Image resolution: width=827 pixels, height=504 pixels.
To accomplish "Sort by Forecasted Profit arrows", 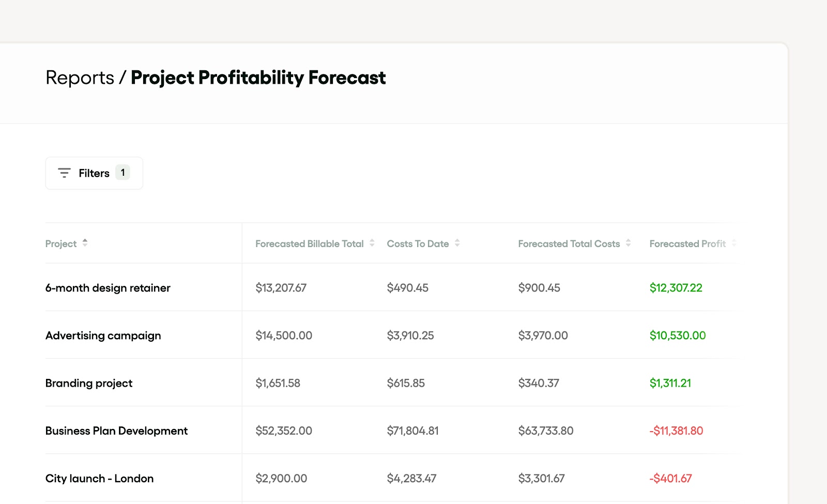I will click(733, 242).
